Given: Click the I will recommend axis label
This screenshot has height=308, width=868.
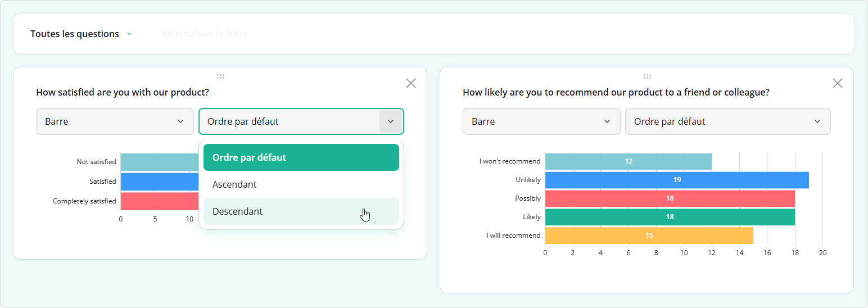Looking at the screenshot, I should [x=513, y=235].
